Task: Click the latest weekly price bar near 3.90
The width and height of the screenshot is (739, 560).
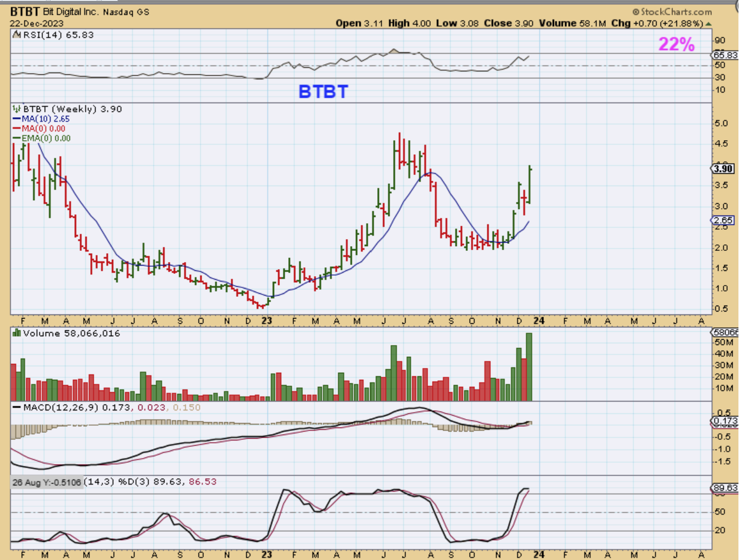Action: (x=530, y=185)
